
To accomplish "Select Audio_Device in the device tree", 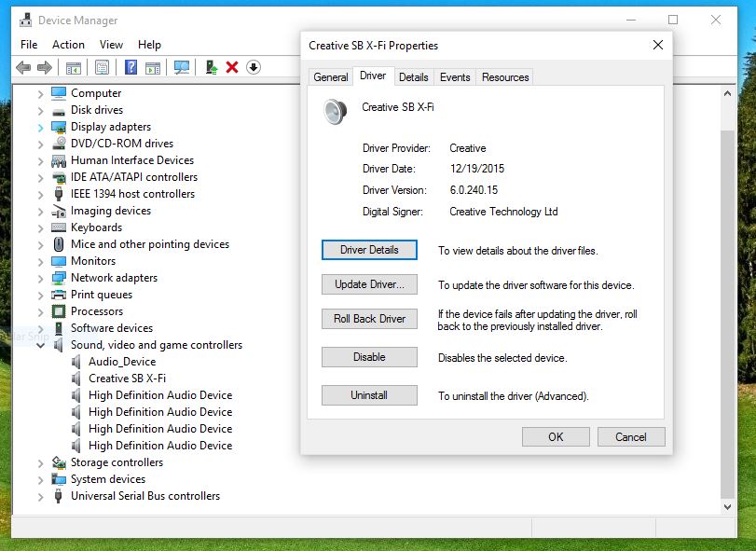I will click(x=122, y=362).
